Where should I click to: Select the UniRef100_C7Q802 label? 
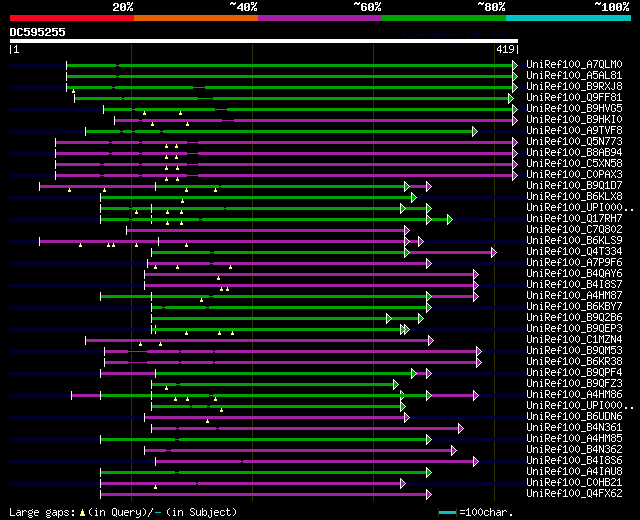click(574, 230)
